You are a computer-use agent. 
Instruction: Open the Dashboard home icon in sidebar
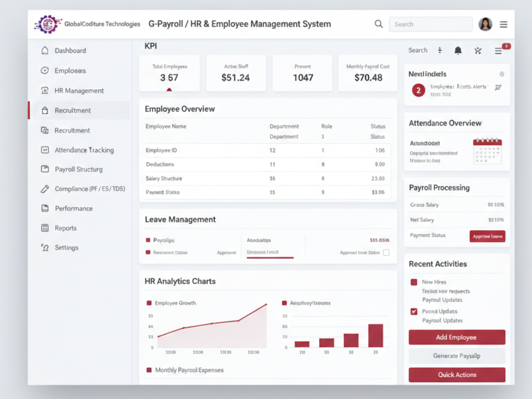(x=45, y=50)
